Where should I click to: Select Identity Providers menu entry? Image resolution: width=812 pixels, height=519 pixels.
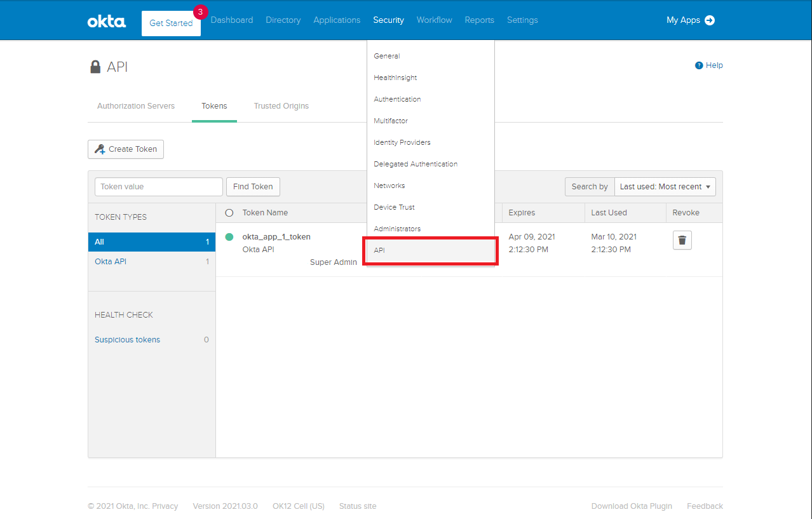point(431,142)
